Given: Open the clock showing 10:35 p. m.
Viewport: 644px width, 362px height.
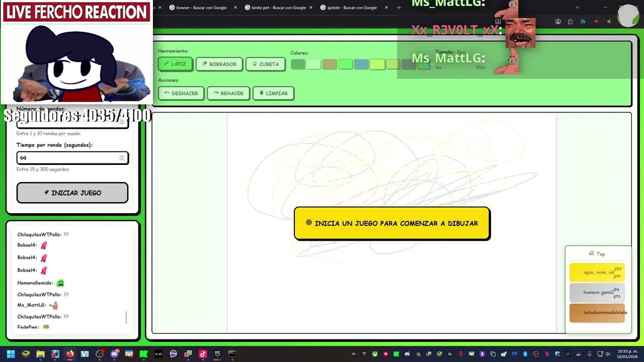Looking at the screenshot, I should point(627,354).
